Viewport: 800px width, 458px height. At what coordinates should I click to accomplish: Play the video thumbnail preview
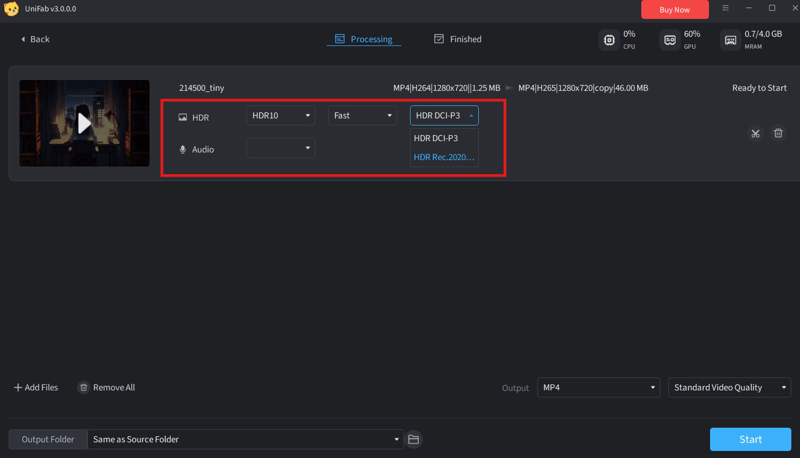[x=84, y=123]
